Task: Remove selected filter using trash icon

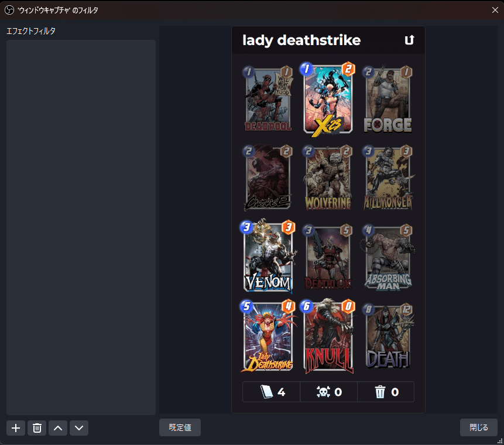Action: click(x=37, y=428)
